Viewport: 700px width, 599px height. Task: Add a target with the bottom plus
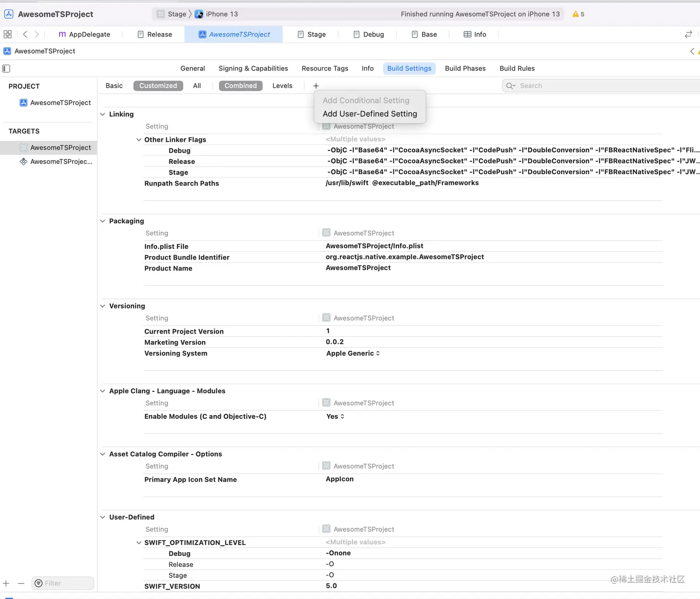pyautogui.click(x=6, y=583)
